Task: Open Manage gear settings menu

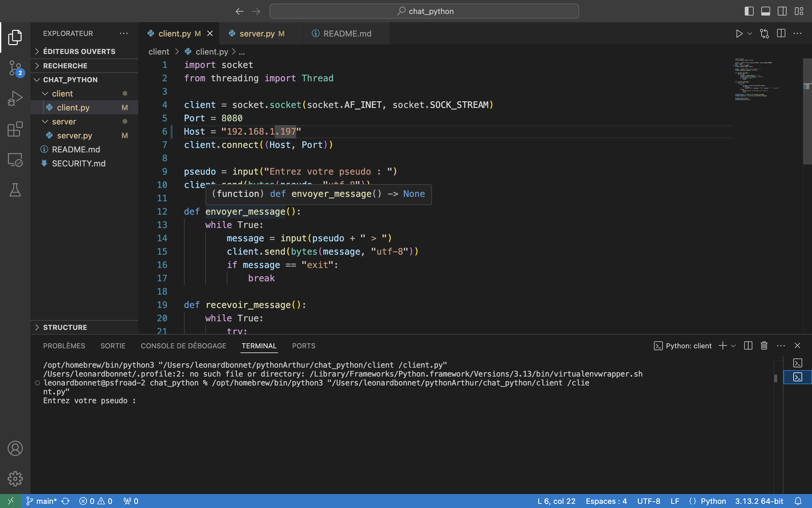Action: 15,478
